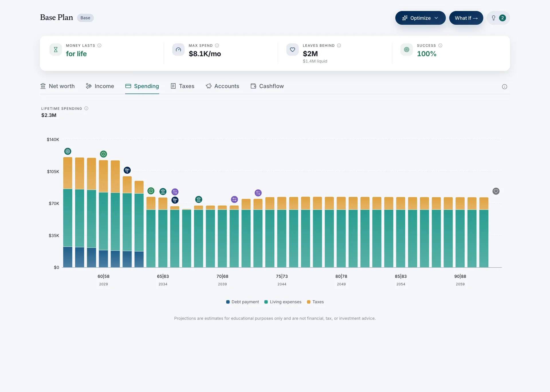Image resolution: width=550 pixels, height=392 pixels.
Task: Click the "$2.3M" lifetime spending value
Action: coord(49,115)
